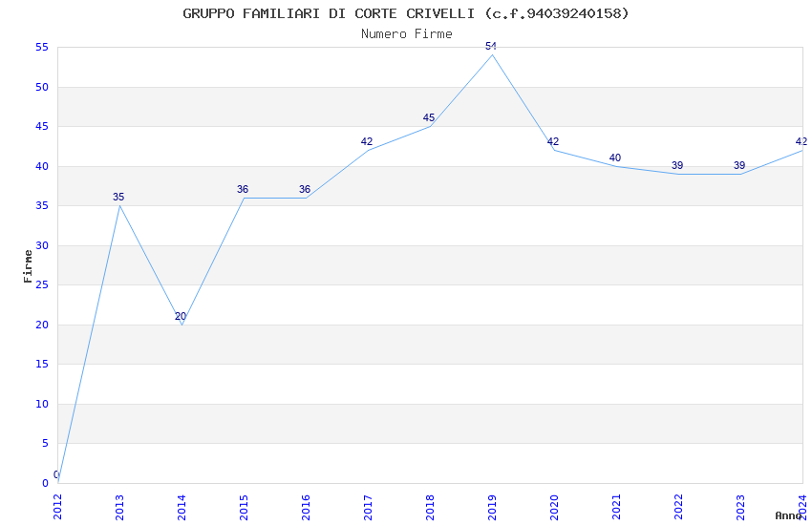
Task: Click the y-axis tick label 55
Action: [42, 48]
